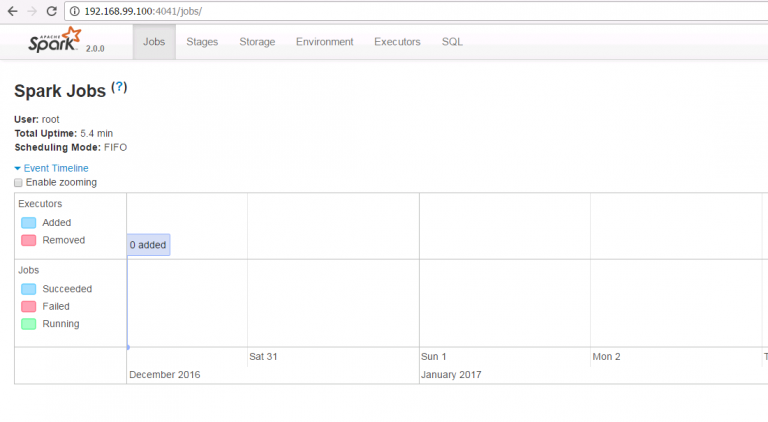Click the browser address bar URL
The height and width of the screenshot is (422, 768).
145,11
